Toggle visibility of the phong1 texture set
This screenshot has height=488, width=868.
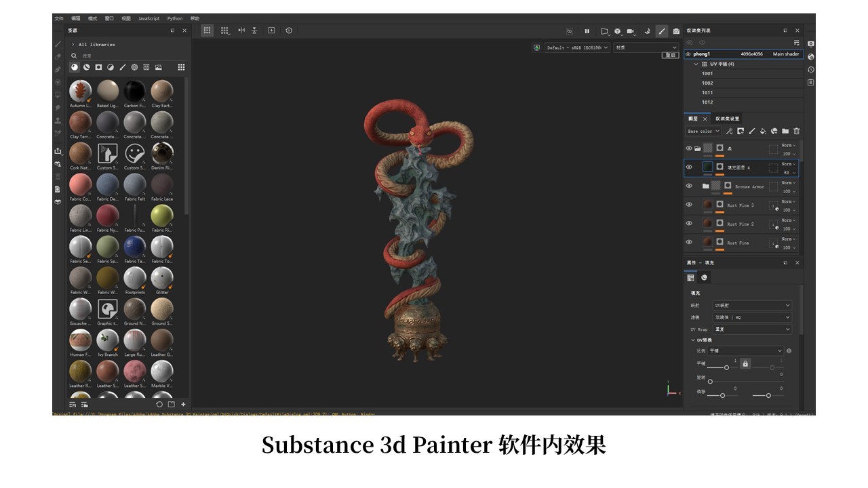tap(687, 54)
